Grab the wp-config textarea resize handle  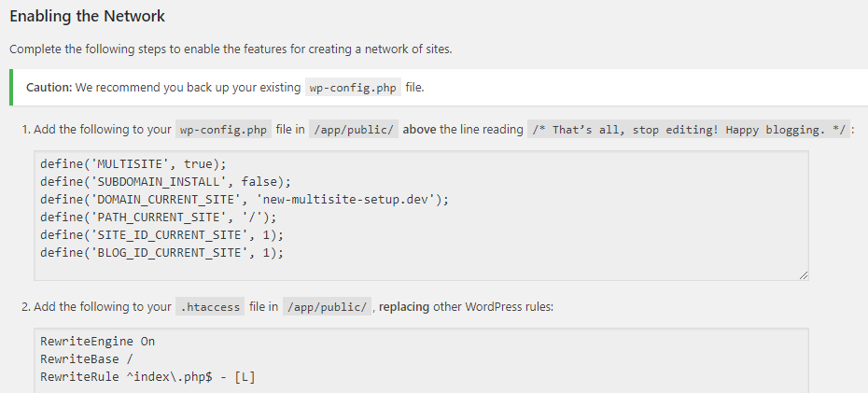[x=804, y=275]
